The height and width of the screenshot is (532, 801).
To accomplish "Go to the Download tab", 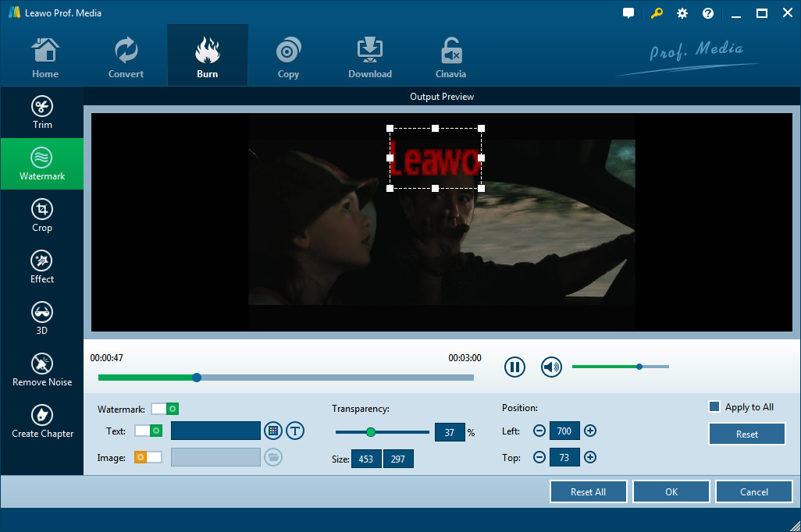I will [x=370, y=59].
